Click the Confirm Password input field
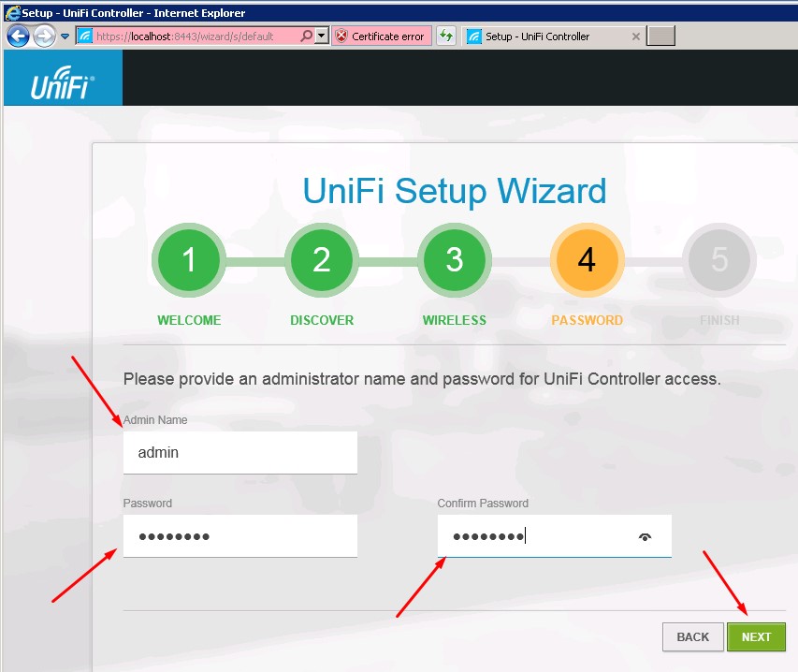The image size is (798, 672). (x=554, y=536)
